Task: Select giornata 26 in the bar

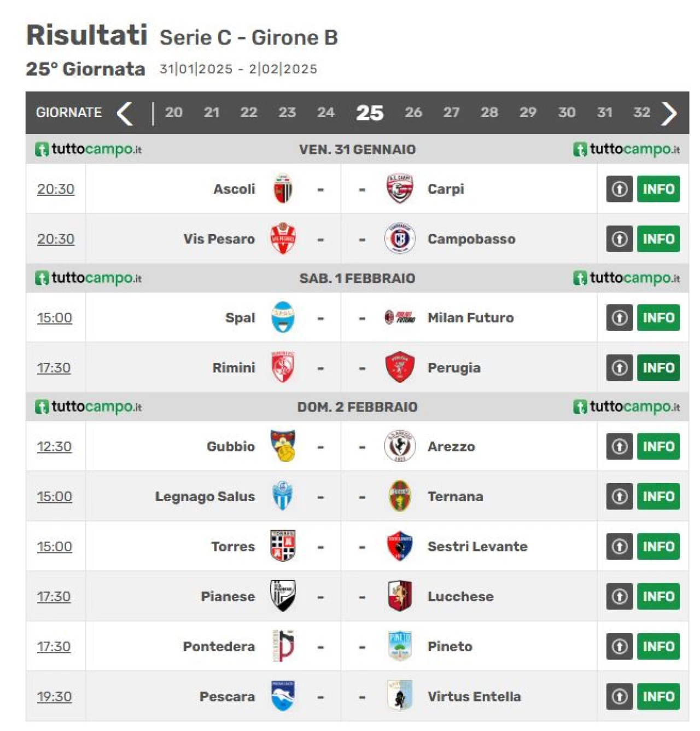Action: [413, 113]
